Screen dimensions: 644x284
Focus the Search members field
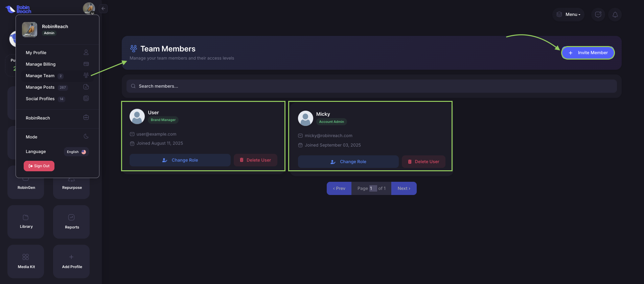tap(371, 86)
